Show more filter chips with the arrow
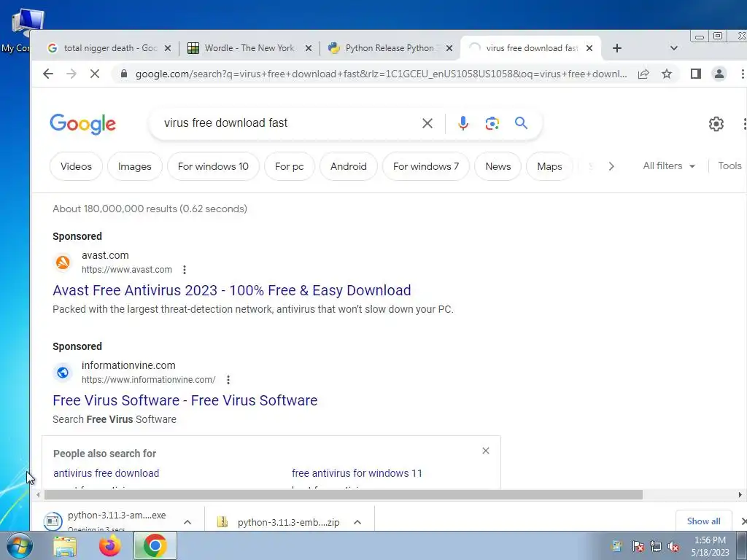747x560 pixels. (x=611, y=166)
